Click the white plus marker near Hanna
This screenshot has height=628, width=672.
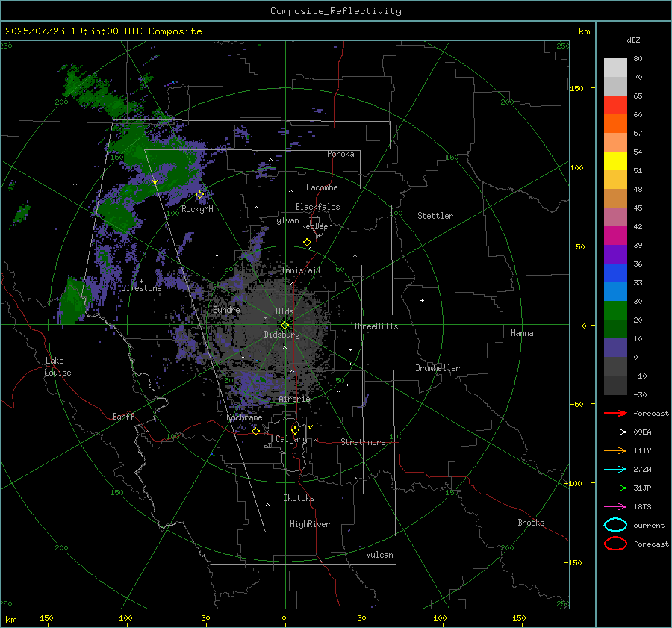click(x=422, y=300)
